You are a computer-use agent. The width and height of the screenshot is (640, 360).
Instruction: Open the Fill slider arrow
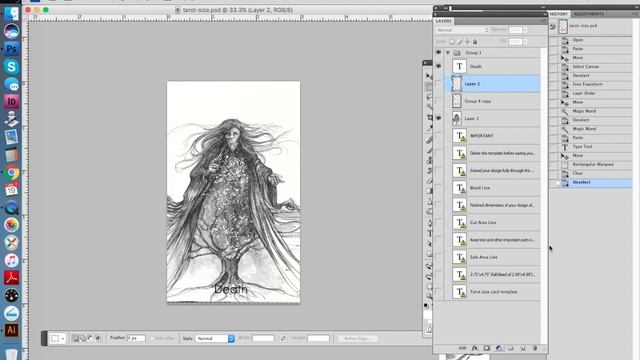click(x=525, y=42)
